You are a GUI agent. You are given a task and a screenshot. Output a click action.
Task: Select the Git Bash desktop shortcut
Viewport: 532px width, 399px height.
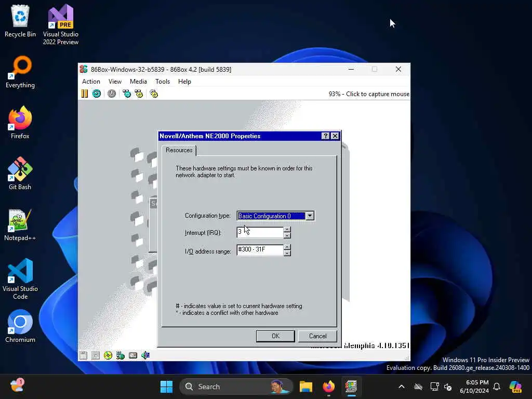click(x=20, y=174)
